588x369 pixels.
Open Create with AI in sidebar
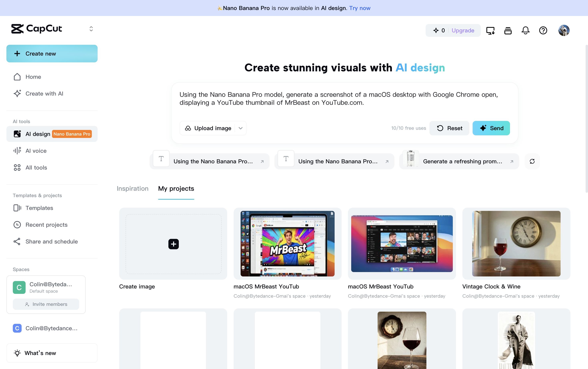click(52, 94)
